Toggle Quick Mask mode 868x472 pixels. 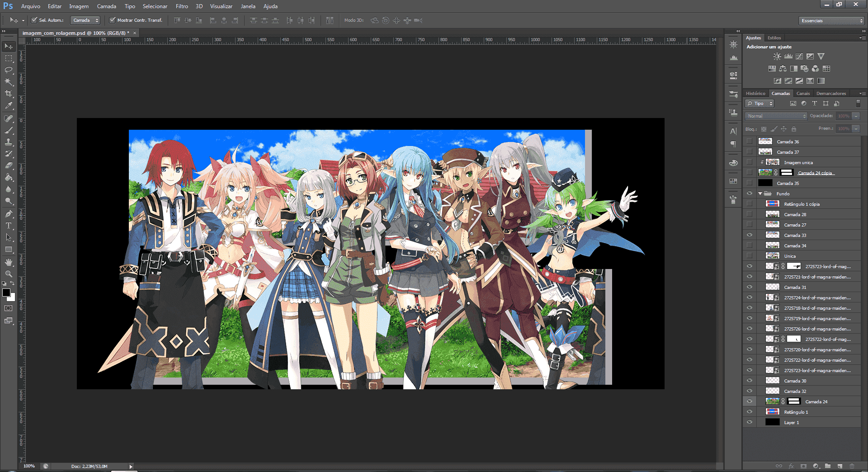coord(9,308)
